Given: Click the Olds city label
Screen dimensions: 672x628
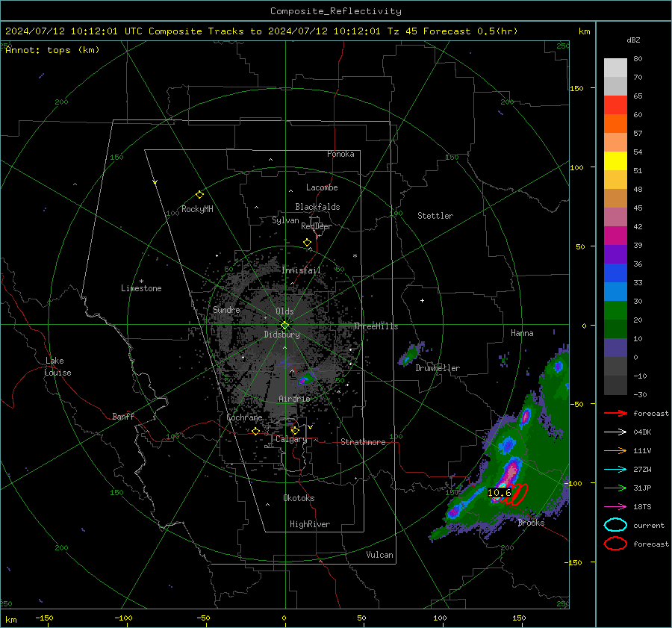Looking at the screenshot, I should click(x=284, y=311).
